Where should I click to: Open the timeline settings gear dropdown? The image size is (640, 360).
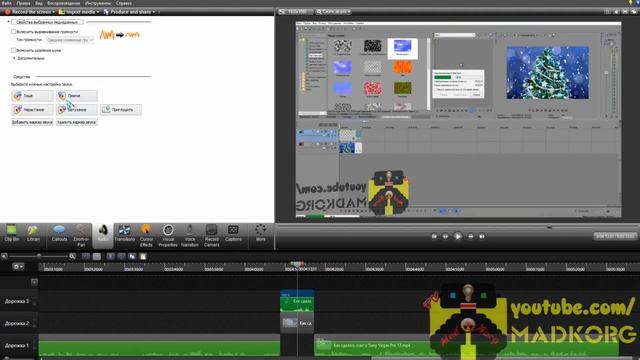18,267
